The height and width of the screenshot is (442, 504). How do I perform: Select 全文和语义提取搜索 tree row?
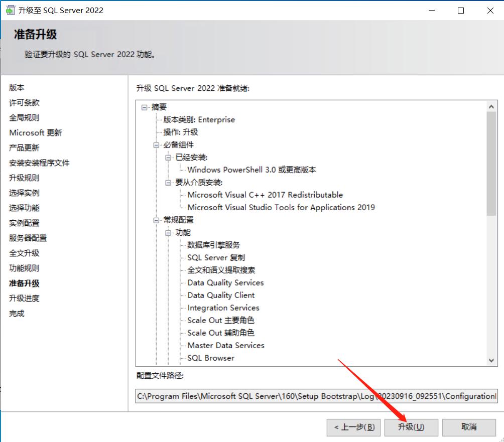click(221, 270)
